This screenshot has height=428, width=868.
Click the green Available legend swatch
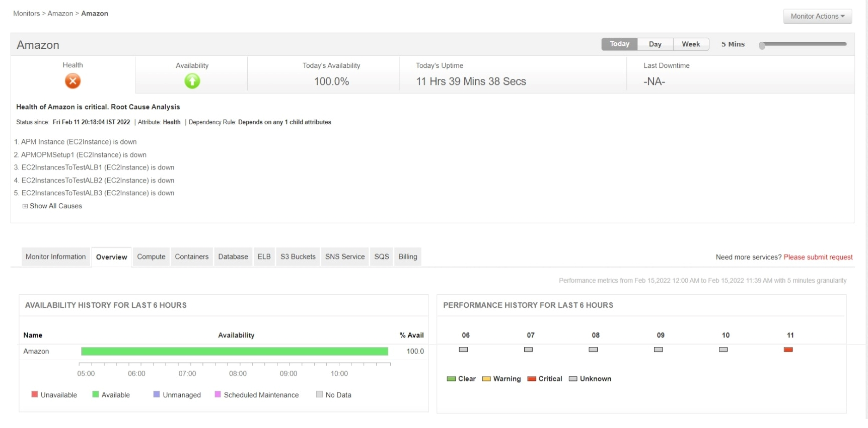[96, 394]
